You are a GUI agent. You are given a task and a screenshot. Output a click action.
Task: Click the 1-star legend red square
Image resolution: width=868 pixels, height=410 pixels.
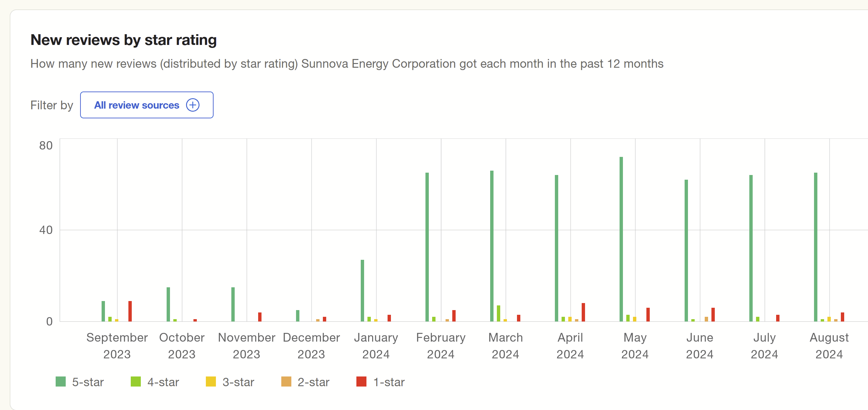pyautogui.click(x=361, y=382)
